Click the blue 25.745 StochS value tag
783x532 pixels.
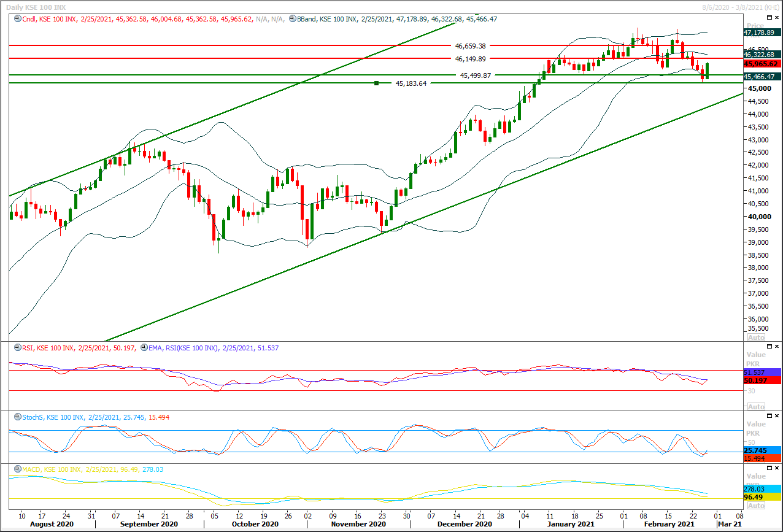[x=761, y=450]
